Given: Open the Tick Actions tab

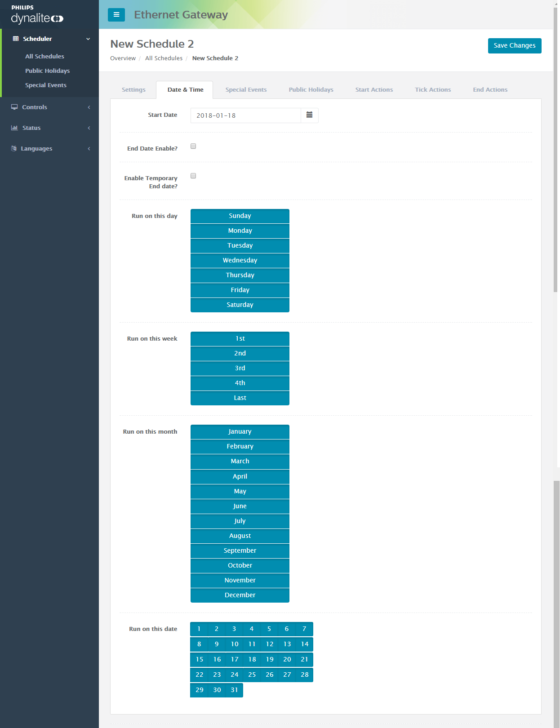Looking at the screenshot, I should 432,90.
